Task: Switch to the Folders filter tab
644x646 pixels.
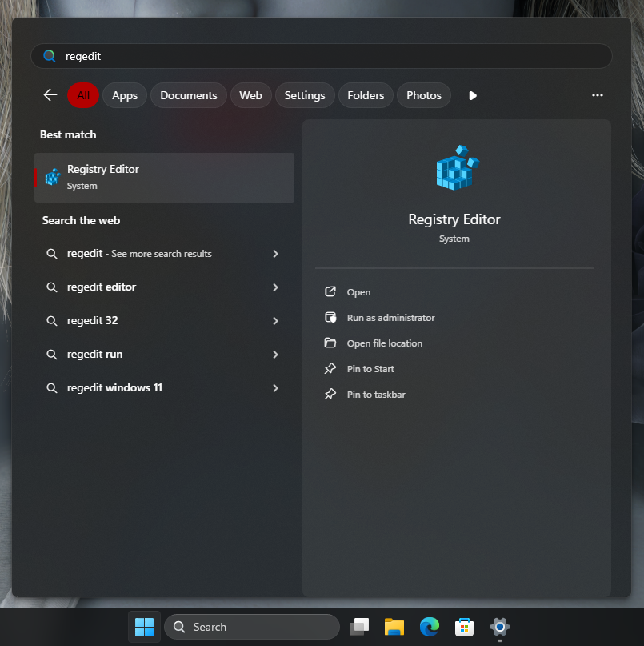Action: pos(366,95)
